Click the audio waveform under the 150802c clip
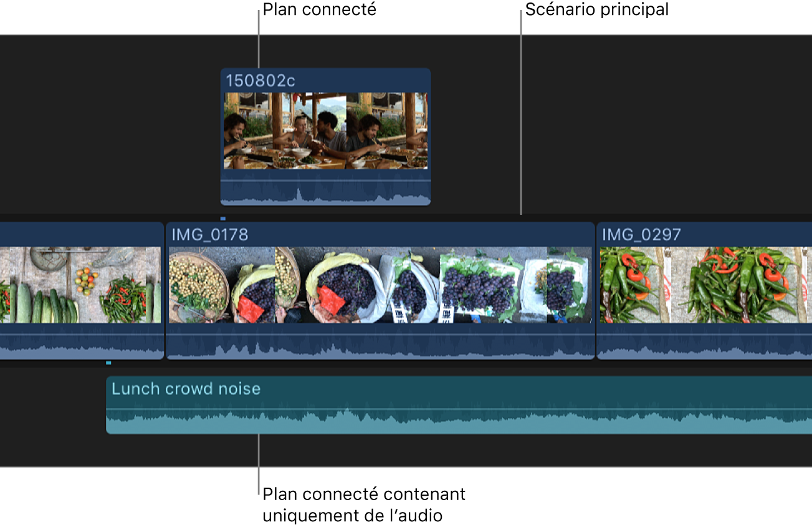The height and width of the screenshot is (530, 812). pos(324,193)
